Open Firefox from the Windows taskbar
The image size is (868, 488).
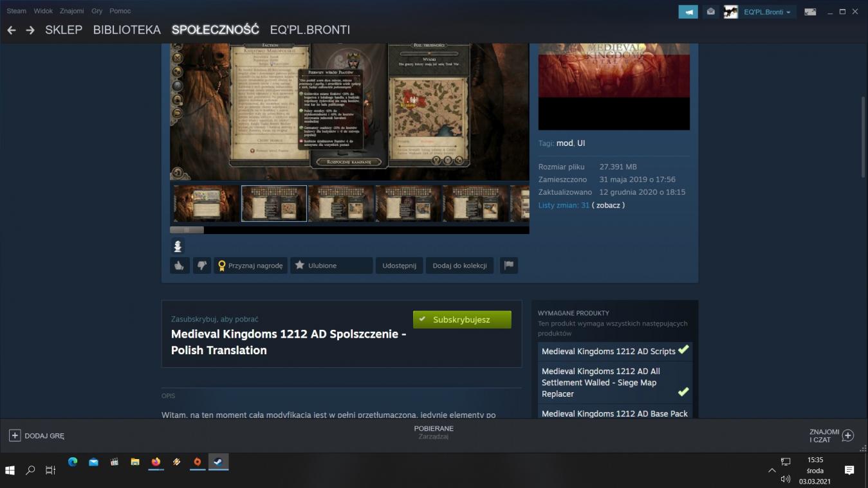click(x=156, y=462)
